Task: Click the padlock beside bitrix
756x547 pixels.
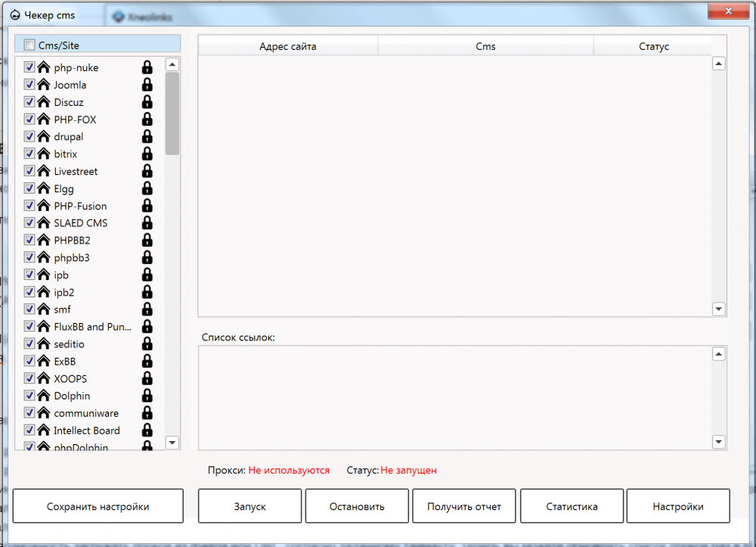Action: pos(147,154)
